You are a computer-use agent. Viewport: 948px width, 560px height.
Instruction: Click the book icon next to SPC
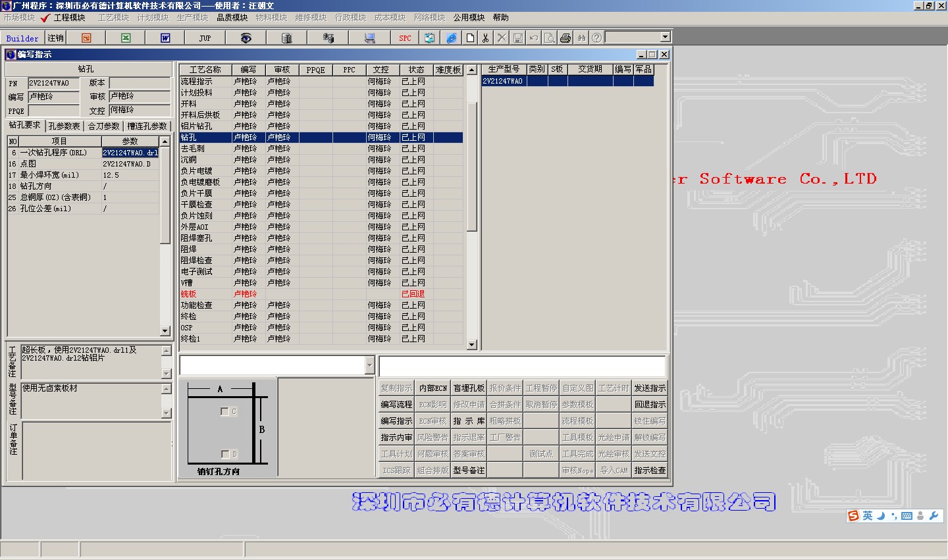tap(429, 38)
